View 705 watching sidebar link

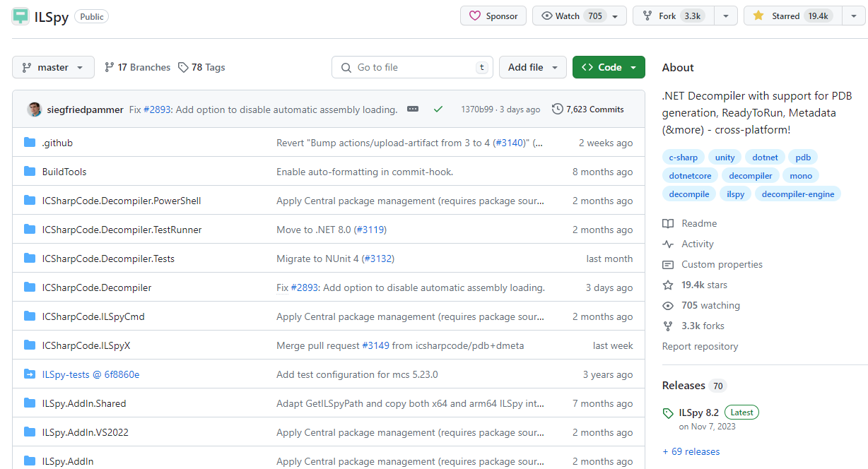701,305
